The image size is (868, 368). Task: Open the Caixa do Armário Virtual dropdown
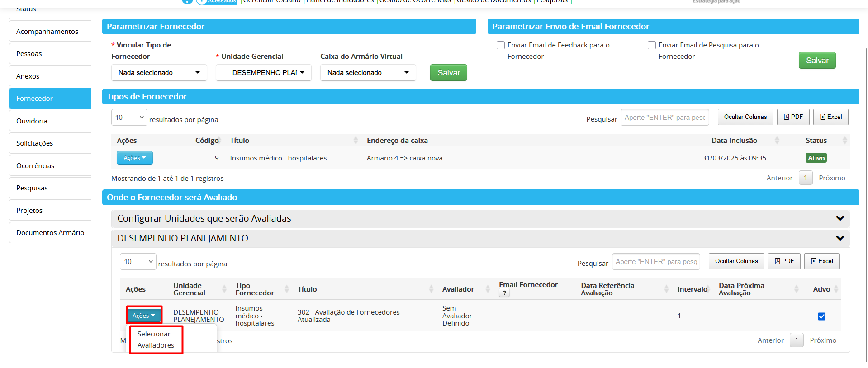point(368,73)
